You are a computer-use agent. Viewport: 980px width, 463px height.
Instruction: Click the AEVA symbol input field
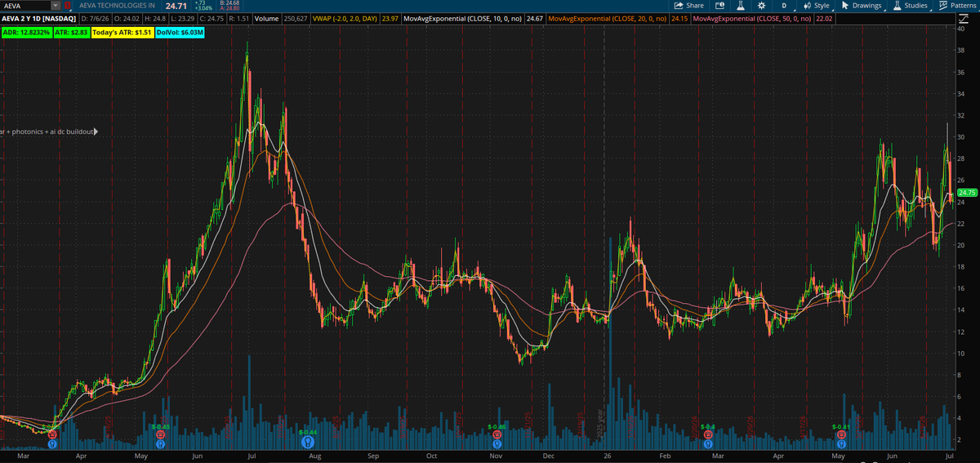[25, 6]
